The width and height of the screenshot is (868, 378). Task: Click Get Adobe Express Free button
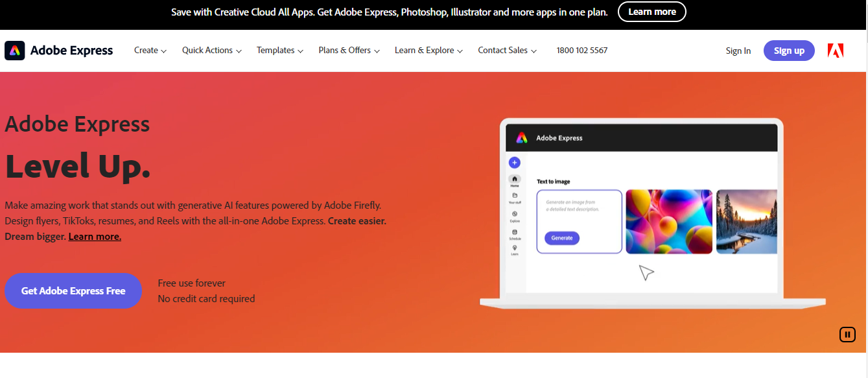point(73,290)
